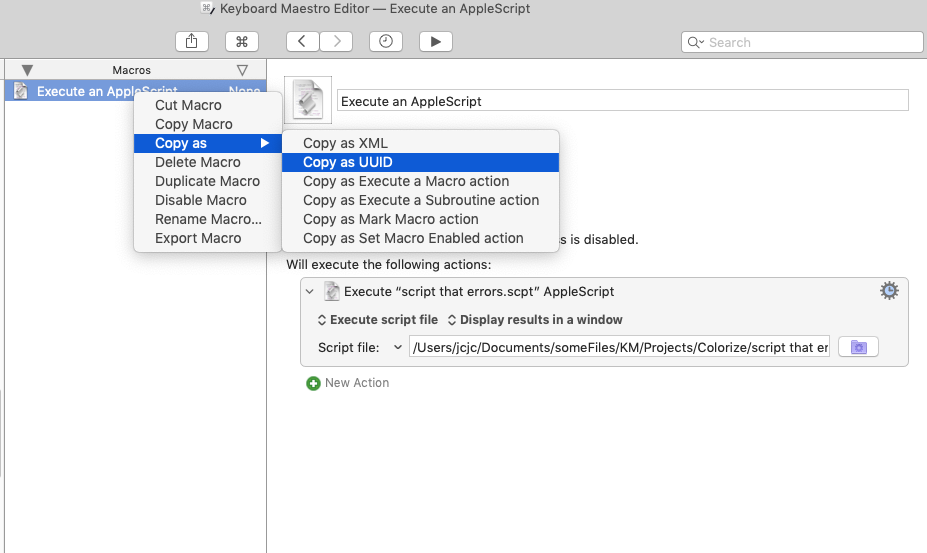Select Copy as UUID in the submenu
927x553 pixels.
(420, 162)
